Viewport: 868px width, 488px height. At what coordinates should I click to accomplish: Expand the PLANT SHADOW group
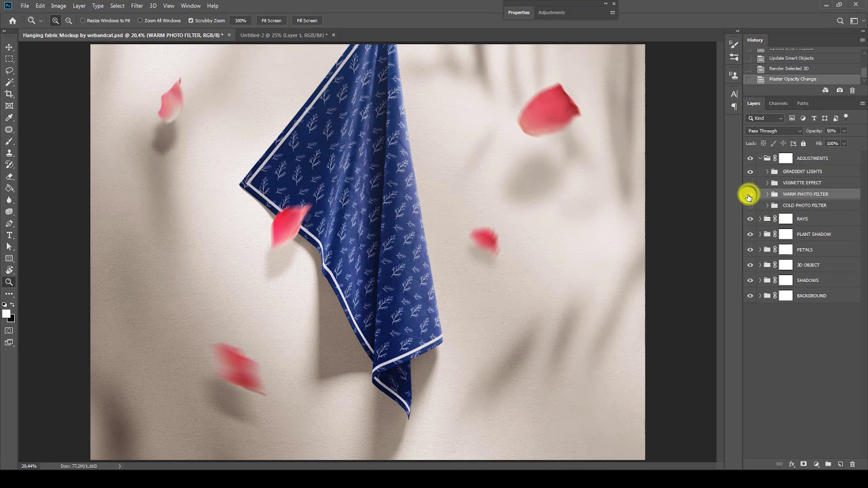point(759,235)
